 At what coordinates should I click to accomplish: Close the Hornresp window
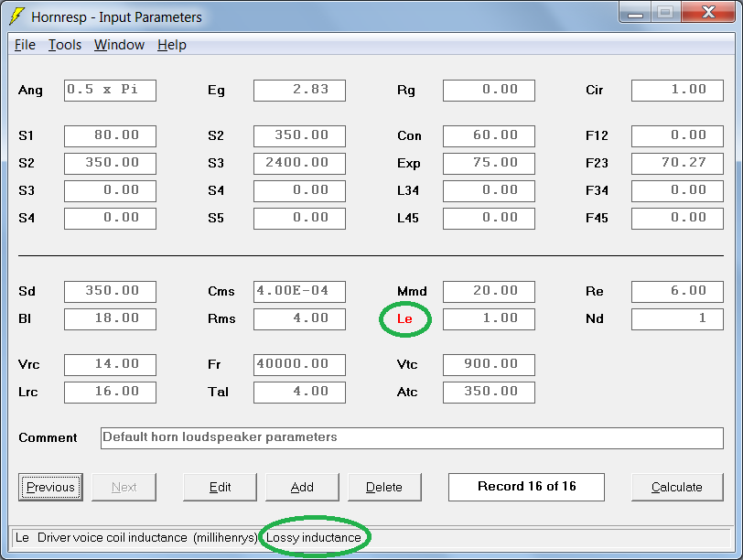[x=708, y=12]
